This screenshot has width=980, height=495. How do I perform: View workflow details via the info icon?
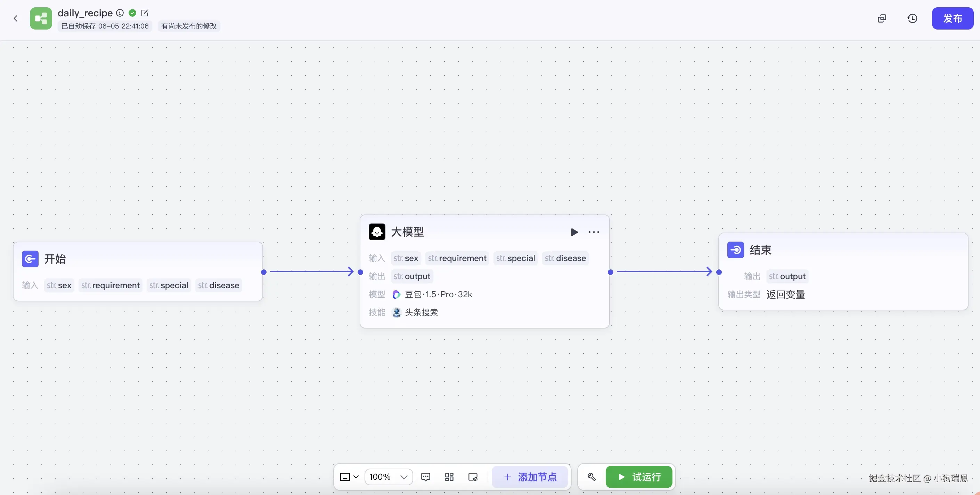120,13
